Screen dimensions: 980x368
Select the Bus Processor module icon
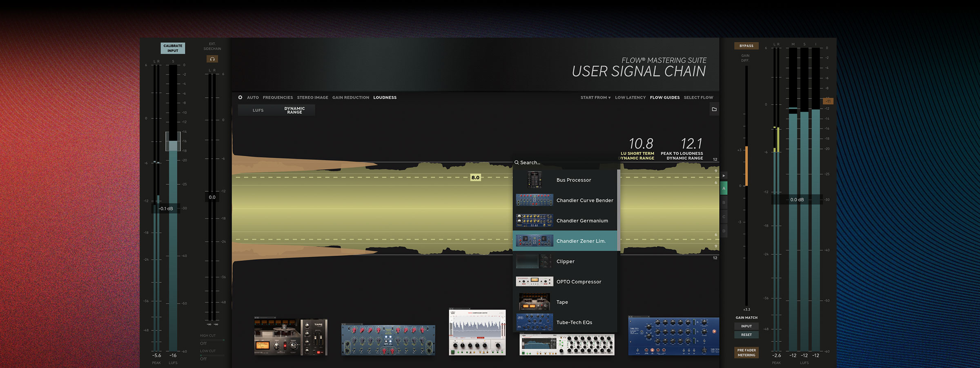pyautogui.click(x=535, y=180)
